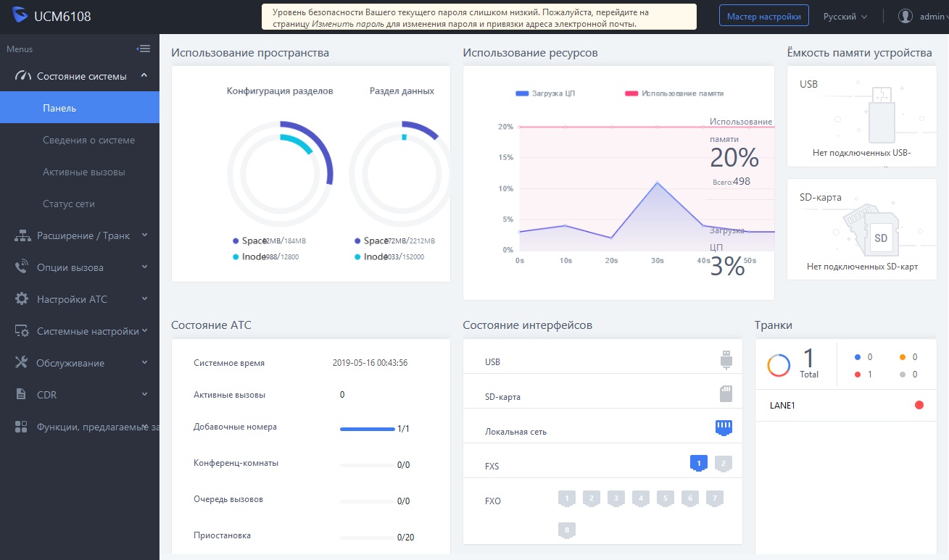Click the trunks total donut chart icon
This screenshot has width=949, height=560.
point(779,365)
